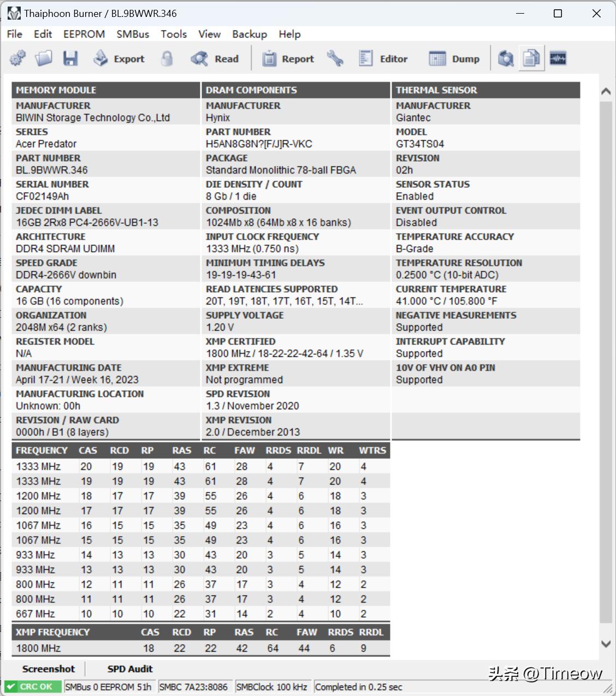The width and height of the screenshot is (616, 696).
Task: Open the View menu
Action: pos(209,34)
